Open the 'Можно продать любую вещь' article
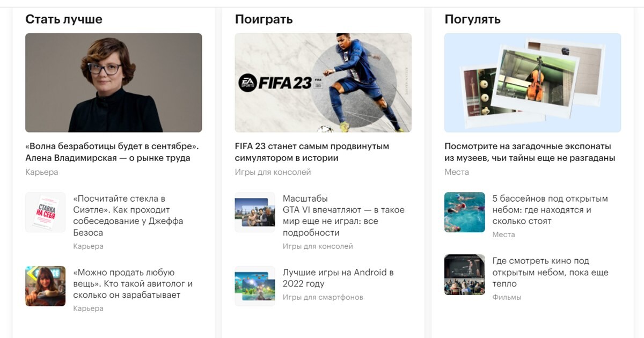Screen dimensions: 644x338 [133, 284]
